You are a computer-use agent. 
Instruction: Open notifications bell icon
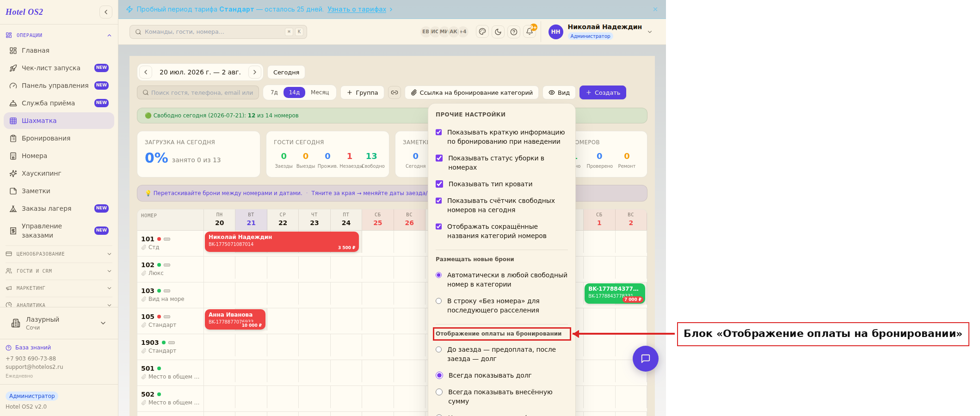(x=530, y=31)
